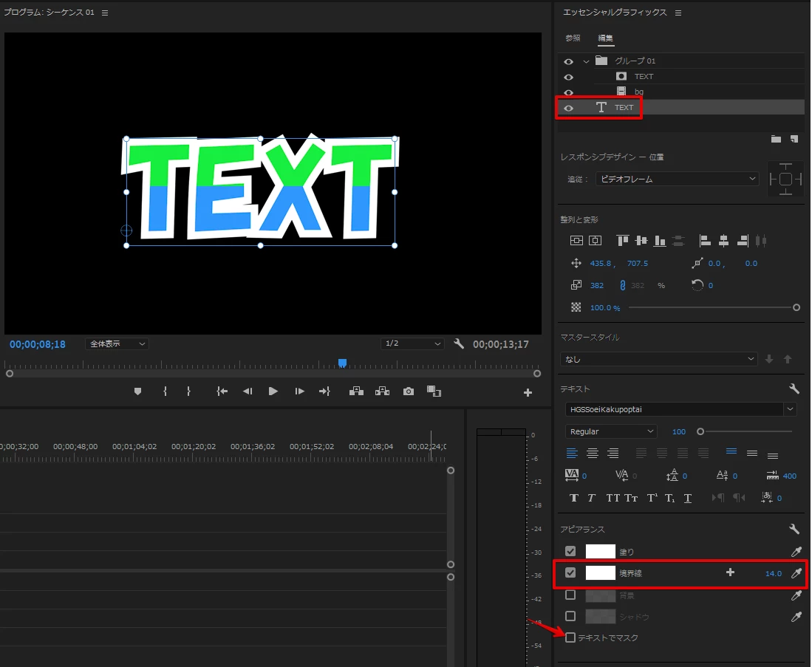Open the ビデオフレーム pin-to dropdown

click(678, 179)
